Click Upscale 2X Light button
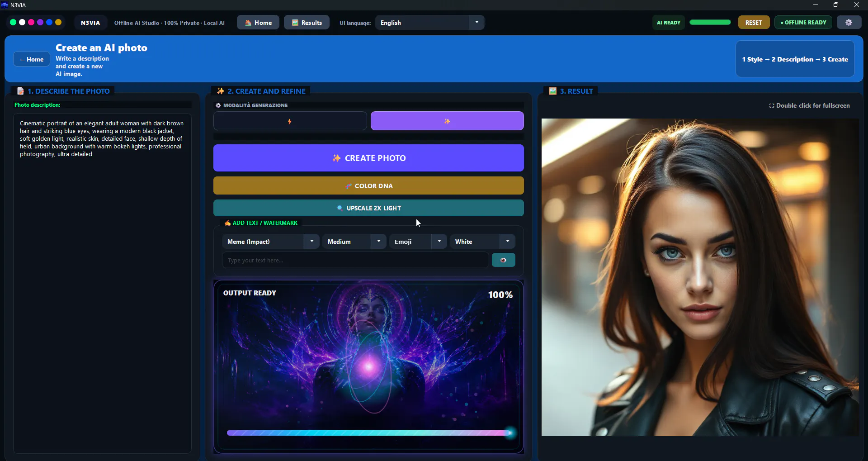 [x=368, y=208]
